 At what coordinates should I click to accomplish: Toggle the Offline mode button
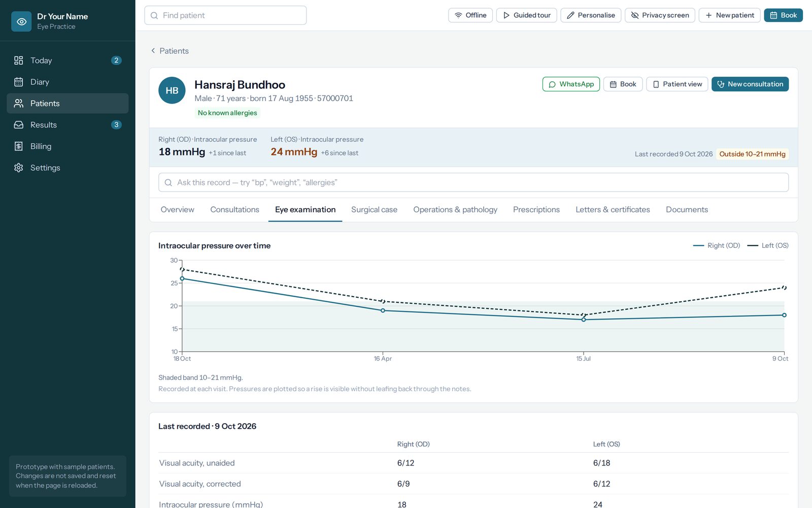(470, 15)
